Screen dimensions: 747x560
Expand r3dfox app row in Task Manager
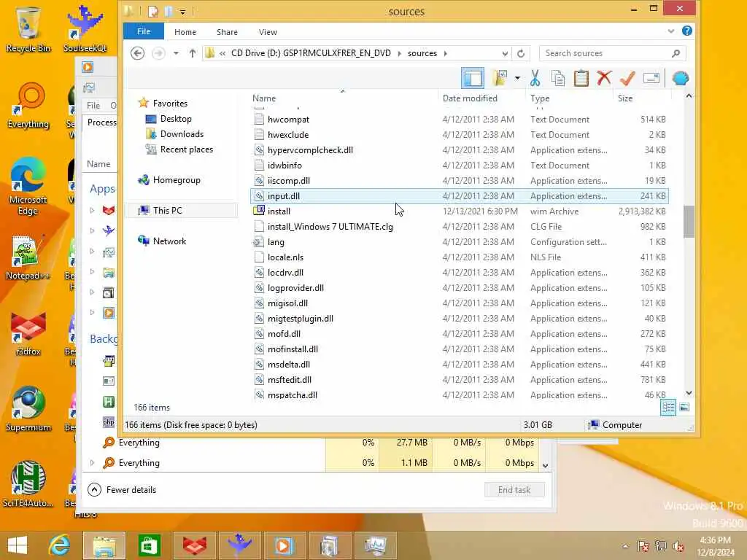[93, 210]
